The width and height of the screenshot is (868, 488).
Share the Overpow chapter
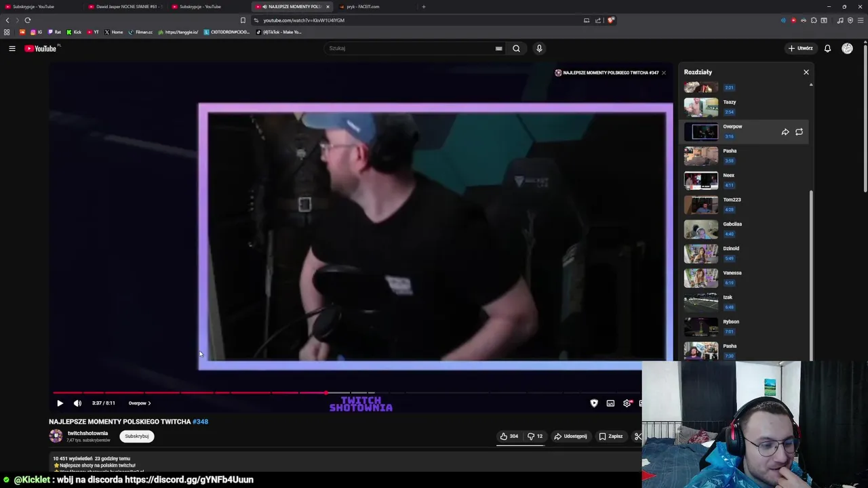[785, 132]
